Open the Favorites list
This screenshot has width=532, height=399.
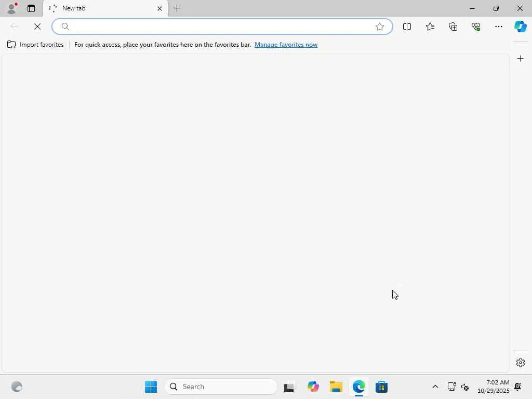[x=430, y=26]
